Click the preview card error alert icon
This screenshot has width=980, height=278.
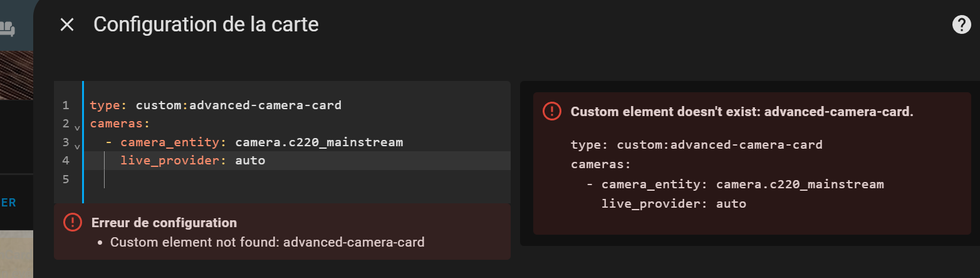[x=551, y=112]
